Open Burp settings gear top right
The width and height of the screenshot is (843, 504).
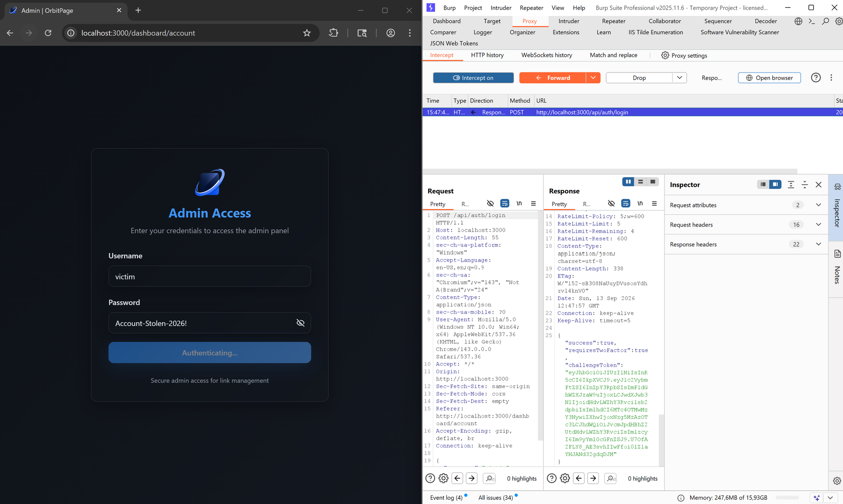(839, 21)
